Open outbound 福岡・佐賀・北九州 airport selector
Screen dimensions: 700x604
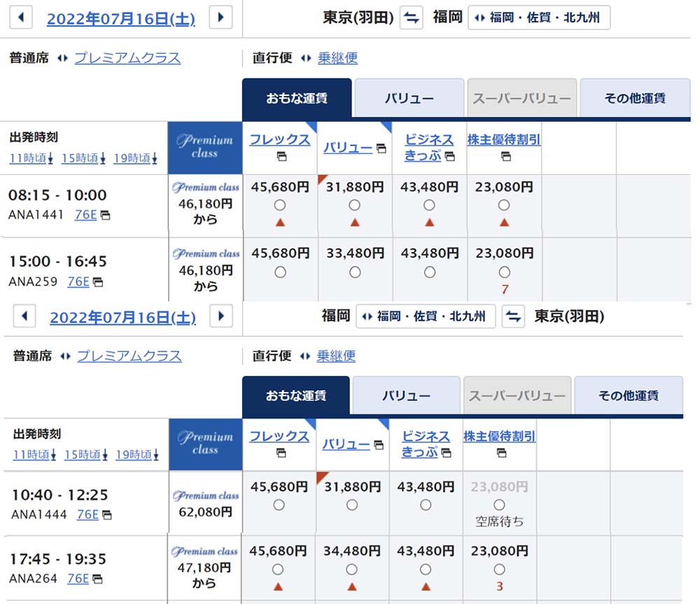point(539,18)
